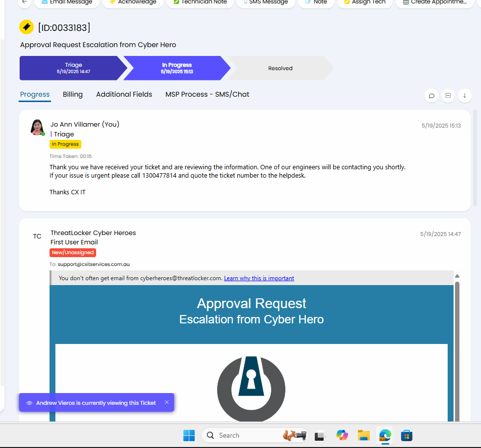Click the speech bubble comment icon
This screenshot has height=448, width=481.
(x=431, y=96)
